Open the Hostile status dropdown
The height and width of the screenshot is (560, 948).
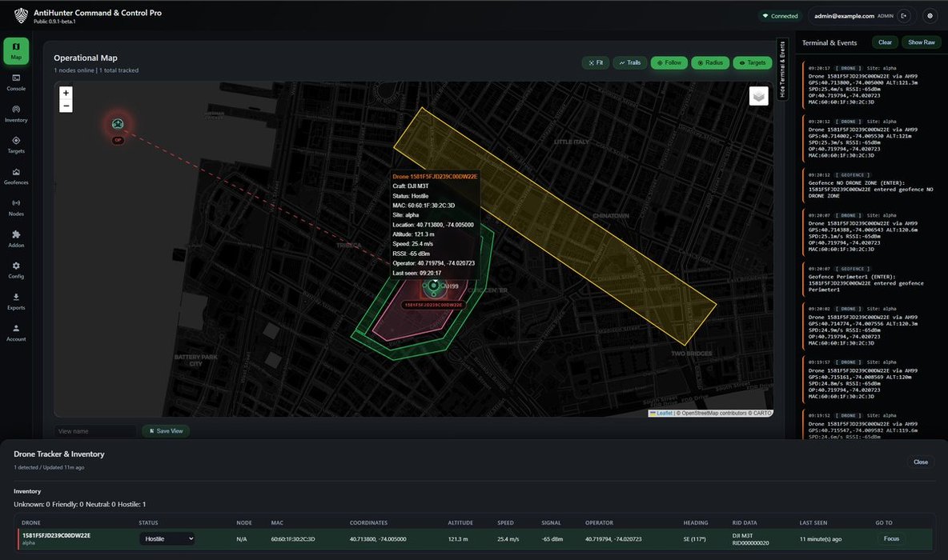(167, 539)
